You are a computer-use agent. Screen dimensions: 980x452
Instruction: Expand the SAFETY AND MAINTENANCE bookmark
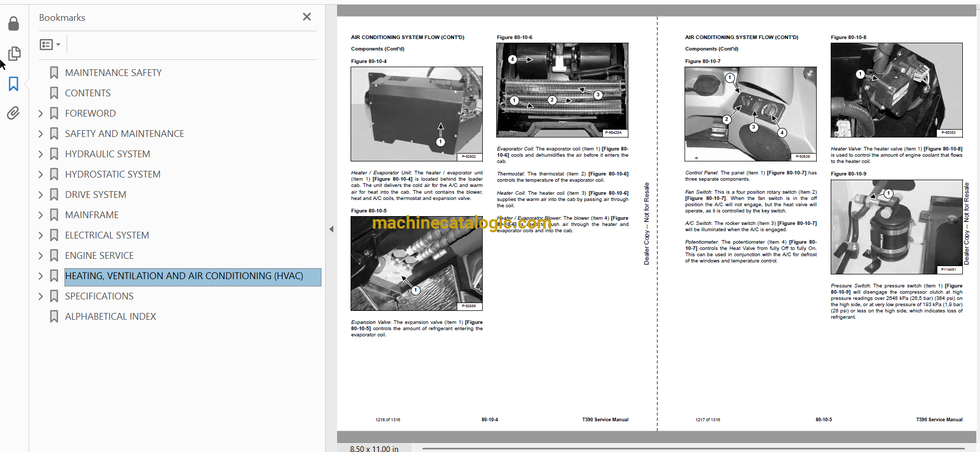pos(41,133)
